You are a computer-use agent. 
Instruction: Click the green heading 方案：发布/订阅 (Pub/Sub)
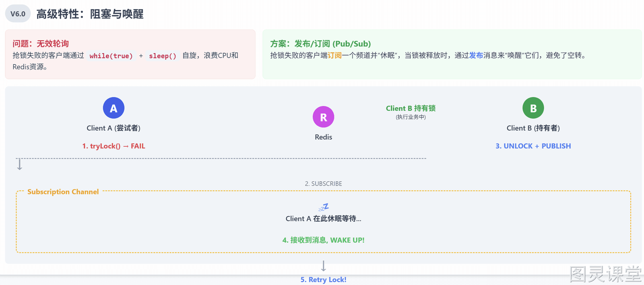point(320,44)
